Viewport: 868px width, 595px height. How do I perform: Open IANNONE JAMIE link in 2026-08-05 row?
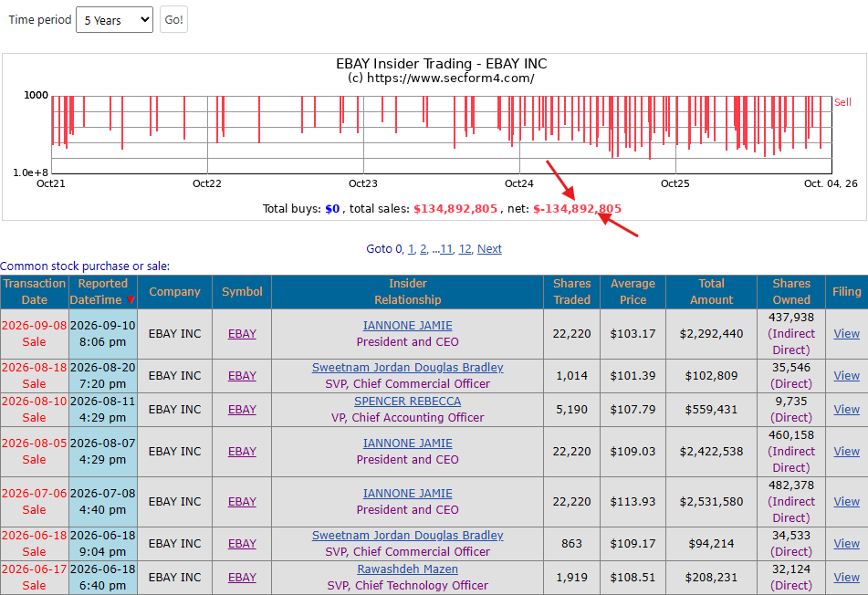(407, 444)
